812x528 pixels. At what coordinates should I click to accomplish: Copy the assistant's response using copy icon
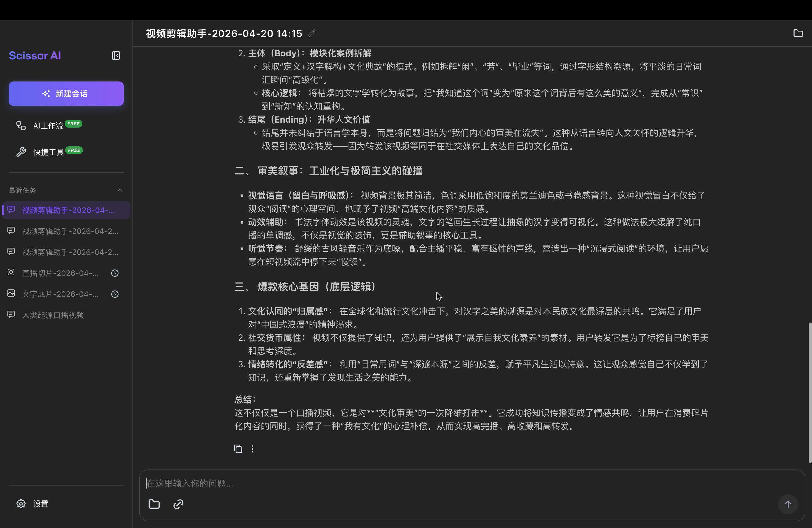[238, 448]
